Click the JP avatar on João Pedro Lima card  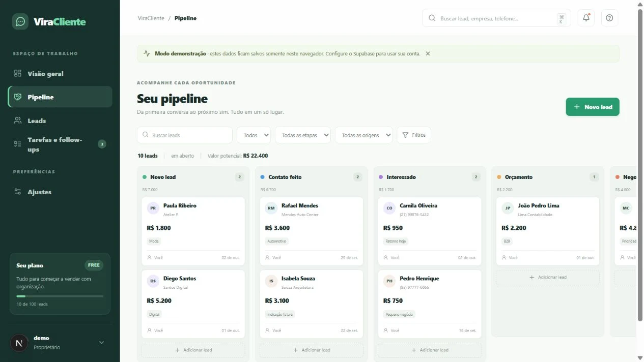point(508,208)
